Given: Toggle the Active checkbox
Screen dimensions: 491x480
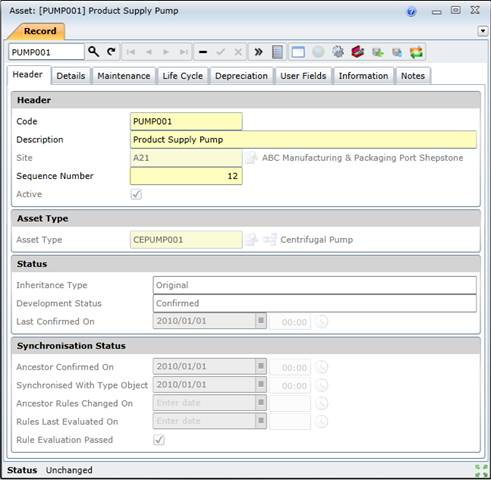Looking at the screenshot, I should pos(136,194).
